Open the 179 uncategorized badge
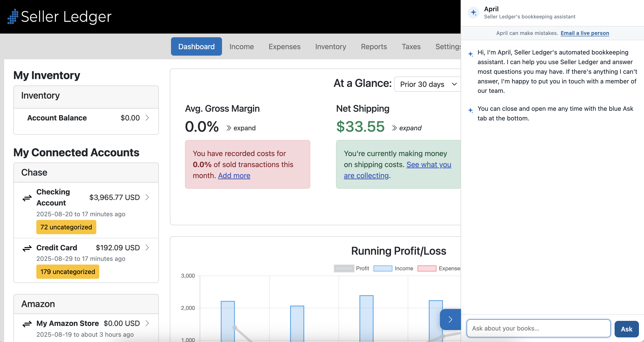This screenshot has width=644, height=342. point(68,271)
